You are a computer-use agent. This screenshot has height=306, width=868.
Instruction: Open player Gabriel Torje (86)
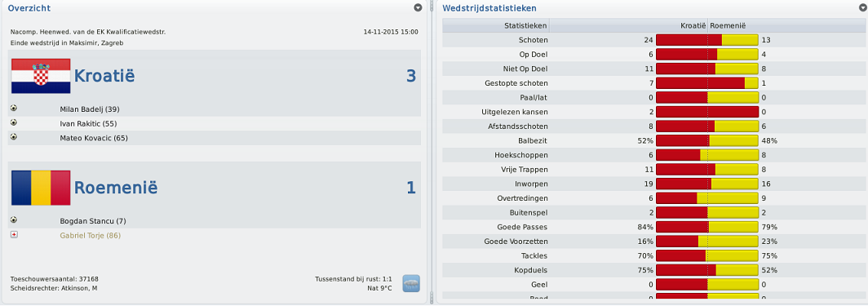(91, 235)
